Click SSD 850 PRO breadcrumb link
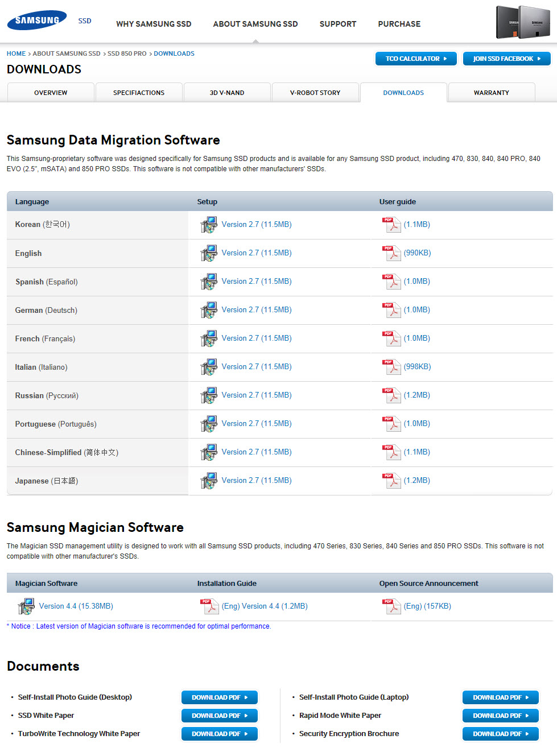557x756 pixels. pyautogui.click(x=127, y=53)
